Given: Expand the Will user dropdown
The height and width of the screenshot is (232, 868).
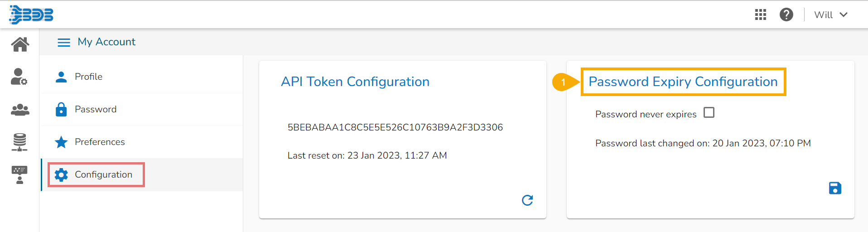Looking at the screenshot, I should coord(830,14).
